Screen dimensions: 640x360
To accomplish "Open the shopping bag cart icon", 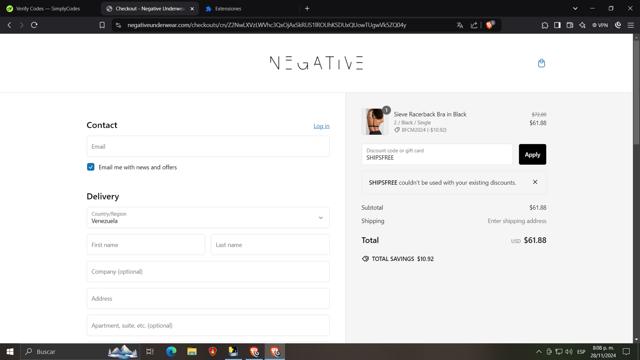I will click(541, 63).
